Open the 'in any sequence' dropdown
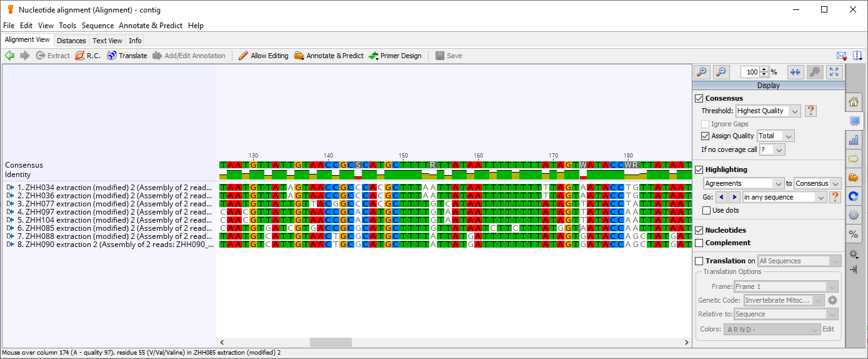Image resolution: width=868 pixels, height=359 pixels. click(785, 197)
